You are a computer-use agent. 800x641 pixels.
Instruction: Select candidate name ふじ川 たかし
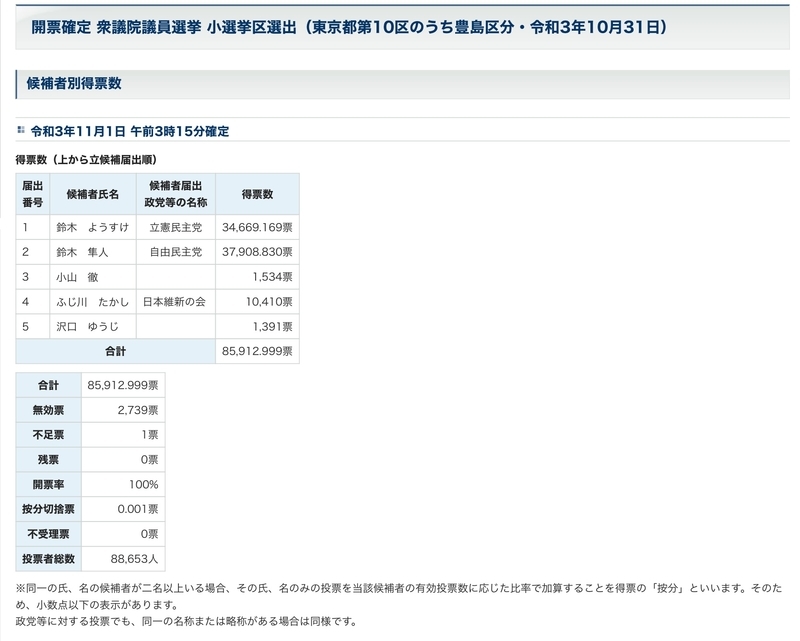[x=92, y=302]
